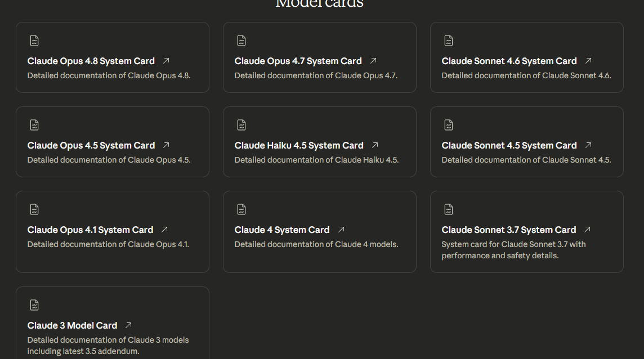Click 'System card for Claude Sonnet 3.7' description
644x359 pixels.
(x=513, y=250)
